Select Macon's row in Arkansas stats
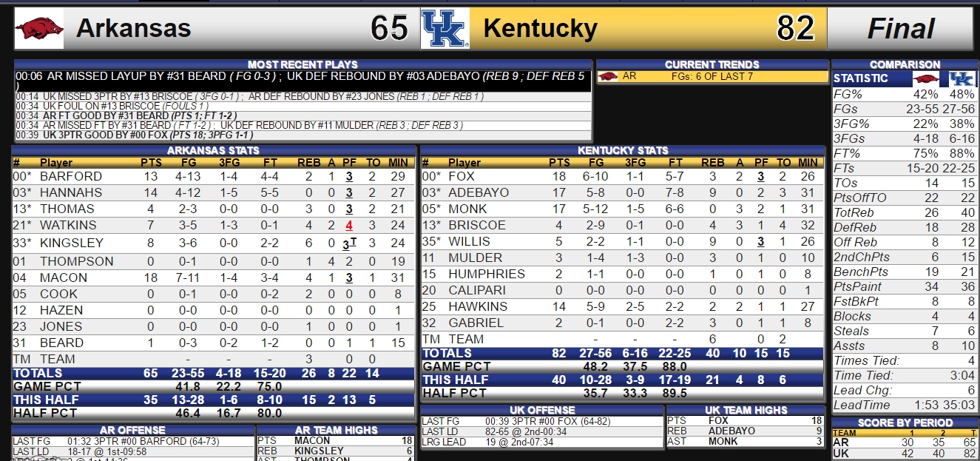The width and height of the screenshot is (980, 461). tap(214, 277)
